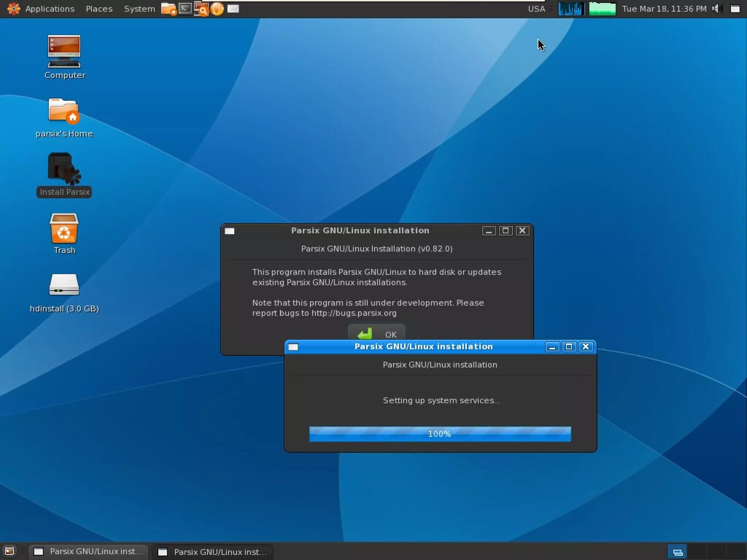Open the Computer desktop icon
The height and width of the screenshot is (560, 747).
[64, 52]
